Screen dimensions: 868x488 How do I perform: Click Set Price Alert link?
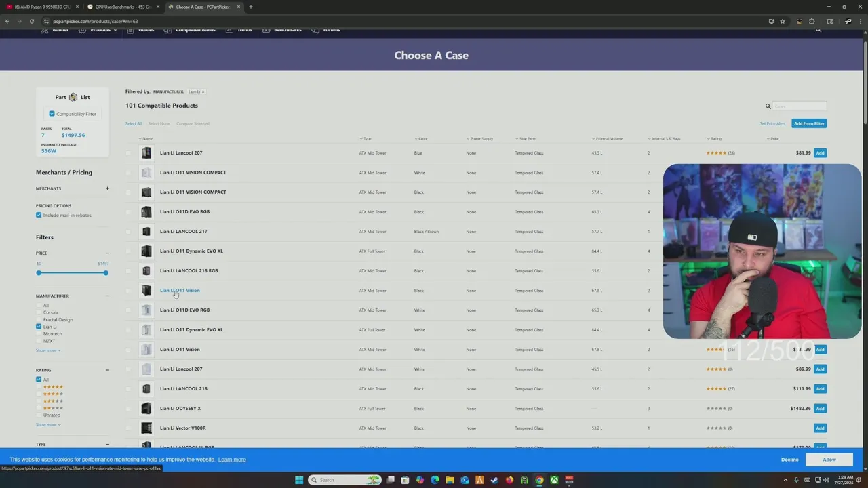point(772,124)
